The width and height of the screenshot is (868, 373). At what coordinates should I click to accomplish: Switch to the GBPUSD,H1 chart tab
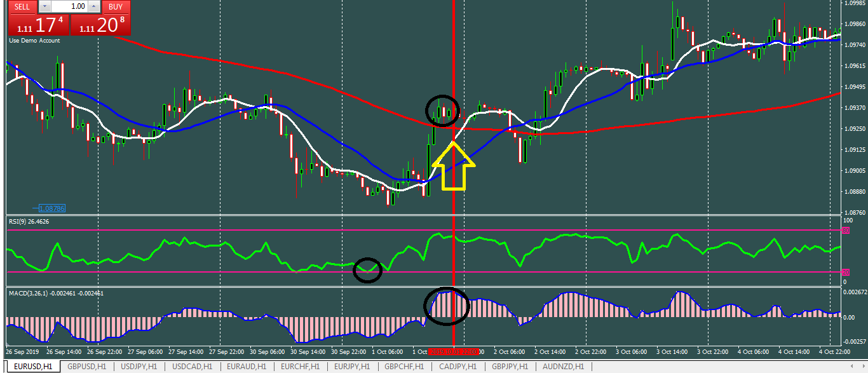pos(87,367)
